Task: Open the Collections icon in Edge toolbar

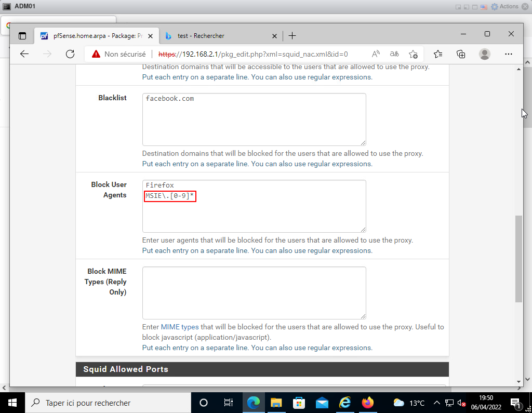Action: (461, 54)
